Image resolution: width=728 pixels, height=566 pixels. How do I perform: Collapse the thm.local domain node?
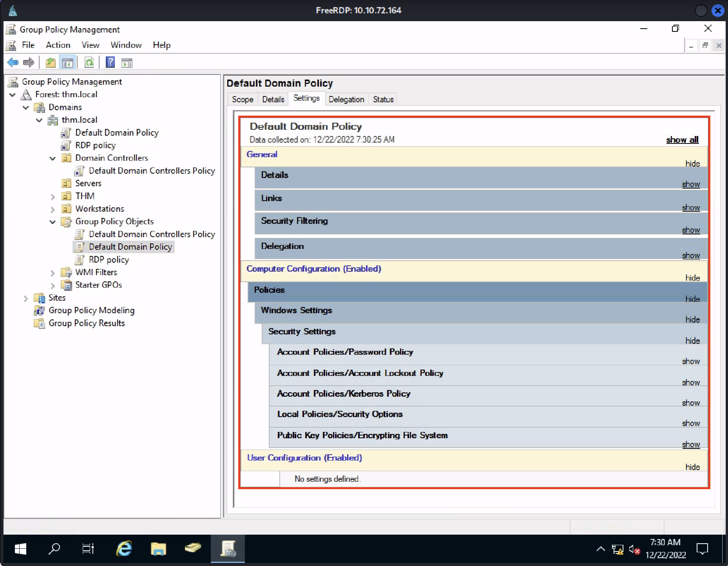(x=39, y=120)
